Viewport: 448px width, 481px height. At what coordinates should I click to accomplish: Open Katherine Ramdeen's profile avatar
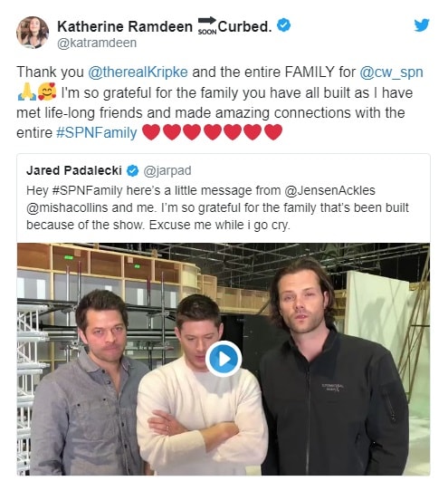33,33
